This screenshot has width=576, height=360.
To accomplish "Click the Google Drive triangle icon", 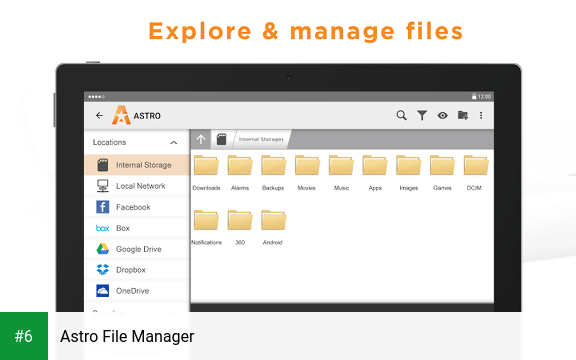I will point(102,249).
